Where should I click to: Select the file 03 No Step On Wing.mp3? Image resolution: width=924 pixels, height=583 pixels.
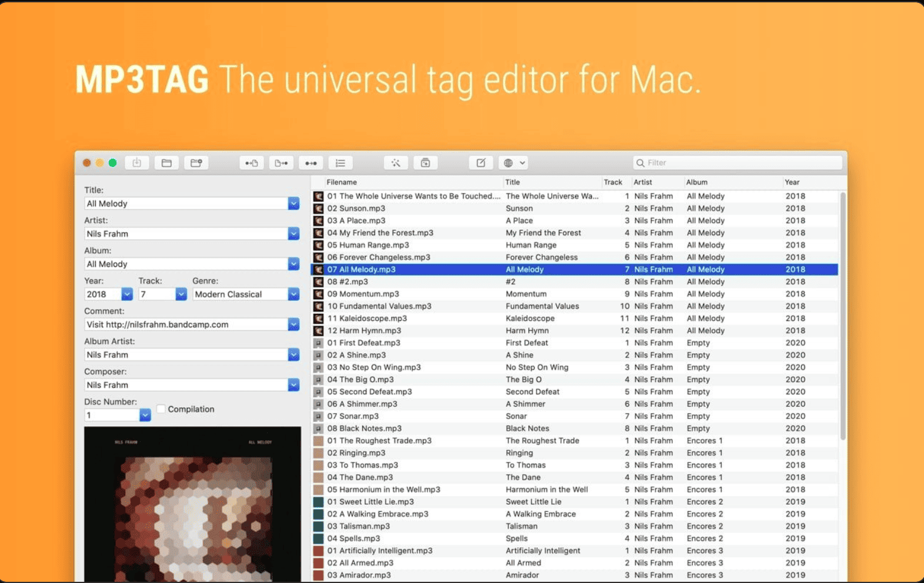click(x=574, y=367)
